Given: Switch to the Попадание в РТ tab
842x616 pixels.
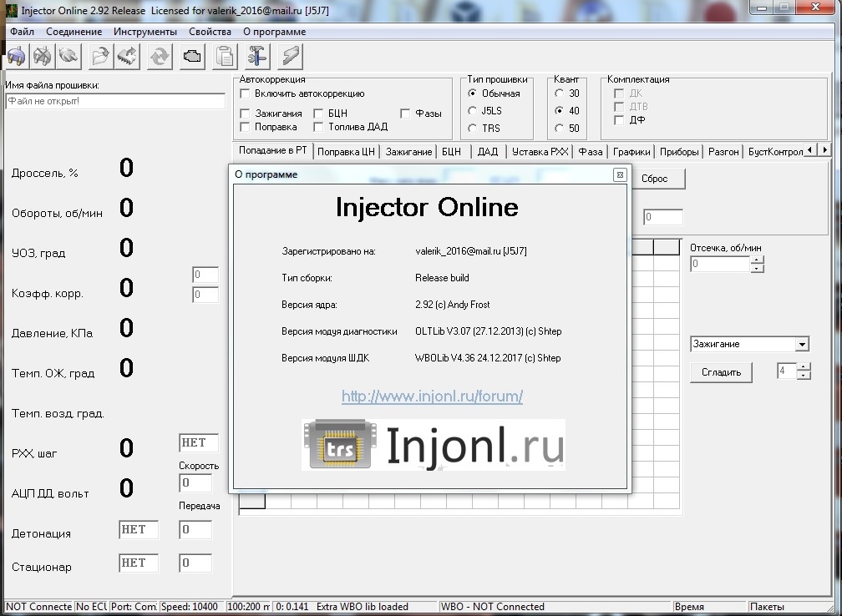Looking at the screenshot, I should pyautogui.click(x=273, y=150).
